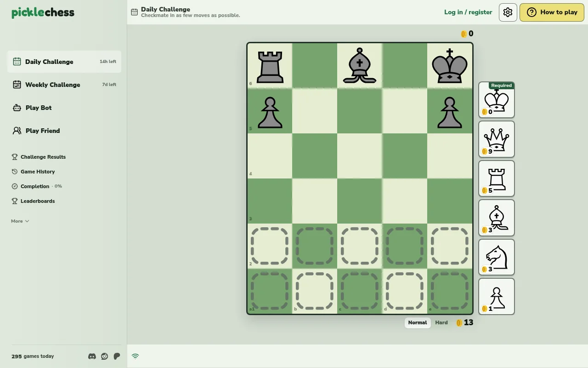The image size is (588, 368).
Task: Select placement slot e2
Action: [450, 246]
